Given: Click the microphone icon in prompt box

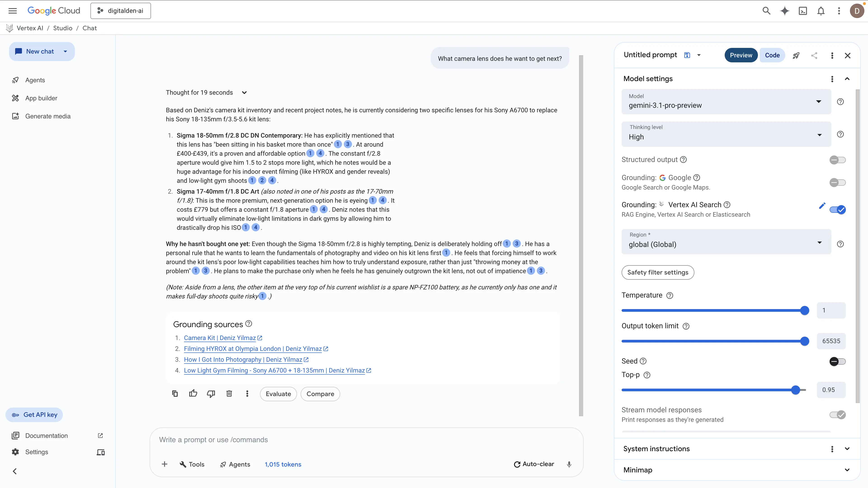Looking at the screenshot, I should coord(569,465).
